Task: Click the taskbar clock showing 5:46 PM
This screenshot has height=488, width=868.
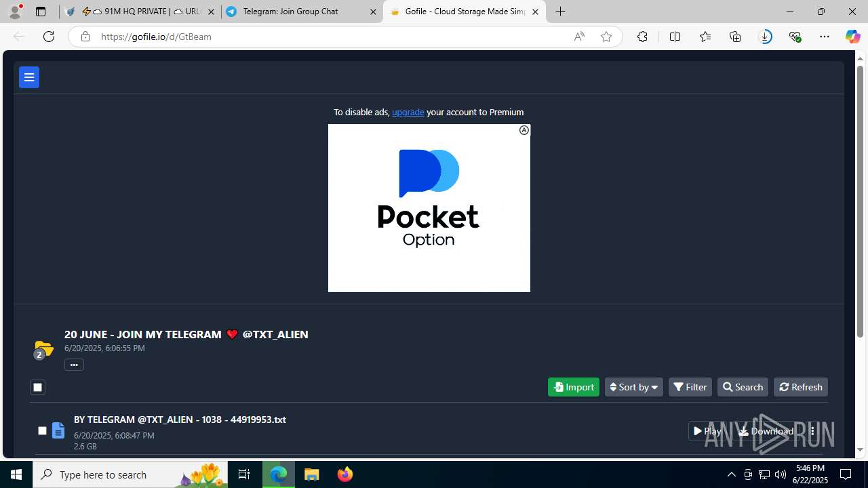Action: 810,474
